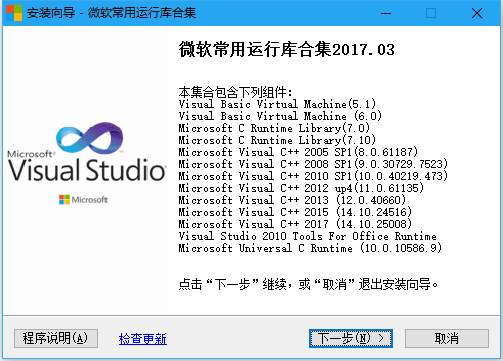
Task: Click the Visual Studio wordmark text
Action: (87, 170)
